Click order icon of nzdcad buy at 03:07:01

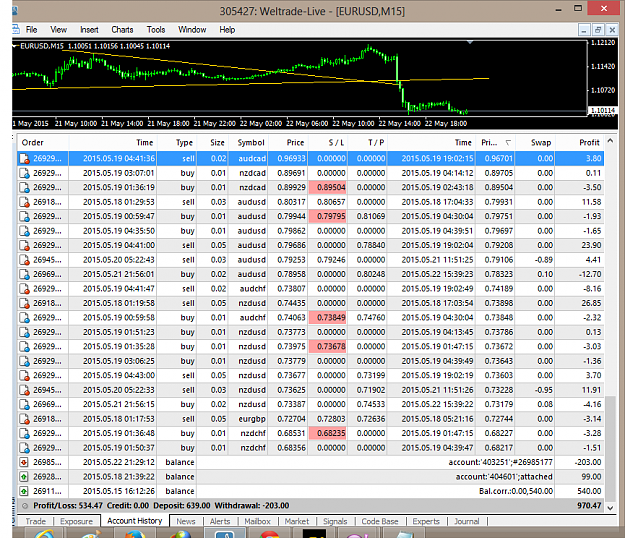[x=25, y=173]
